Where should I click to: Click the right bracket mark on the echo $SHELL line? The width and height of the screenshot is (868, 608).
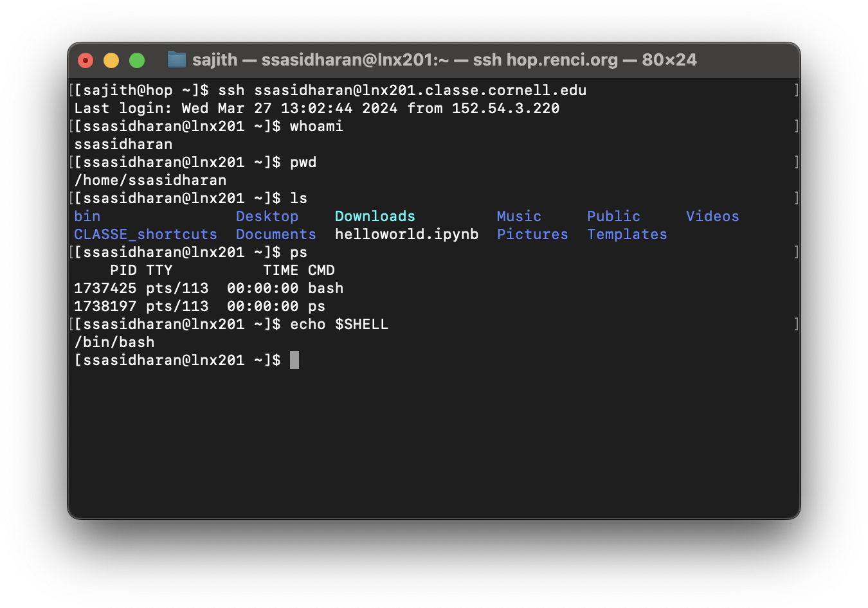(x=796, y=324)
